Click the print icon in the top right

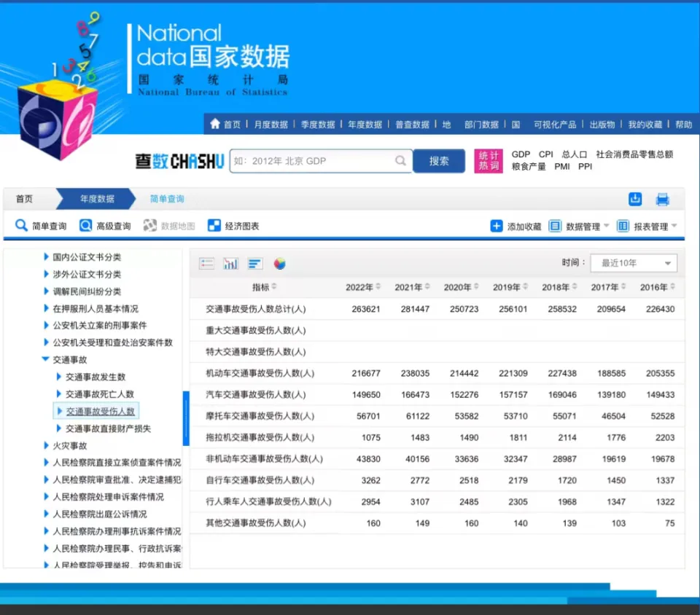[662, 198]
